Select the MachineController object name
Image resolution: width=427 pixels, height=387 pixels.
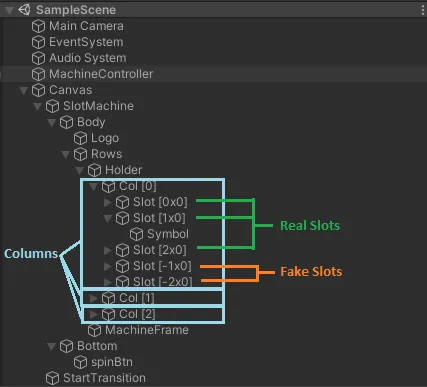101,74
